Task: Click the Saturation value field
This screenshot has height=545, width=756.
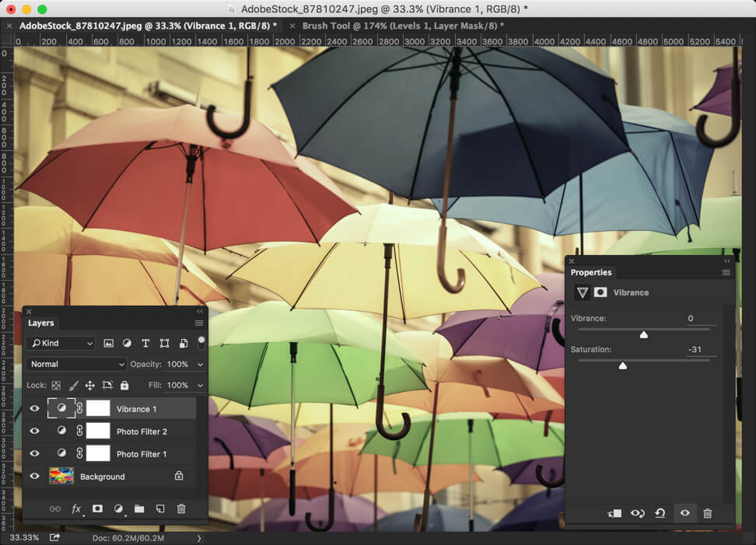Action: (x=702, y=350)
